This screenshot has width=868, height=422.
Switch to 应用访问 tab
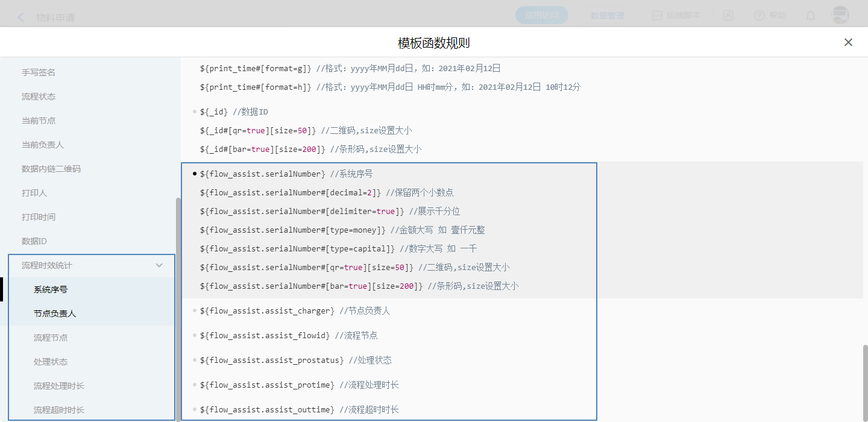click(541, 16)
